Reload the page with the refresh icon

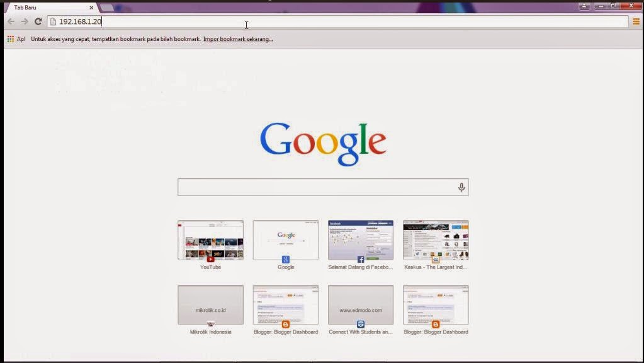coord(38,21)
